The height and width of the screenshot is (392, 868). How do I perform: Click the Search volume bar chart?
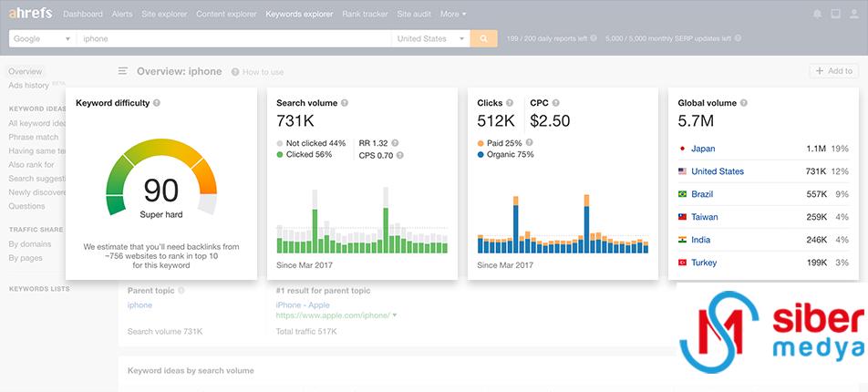[x=362, y=221]
